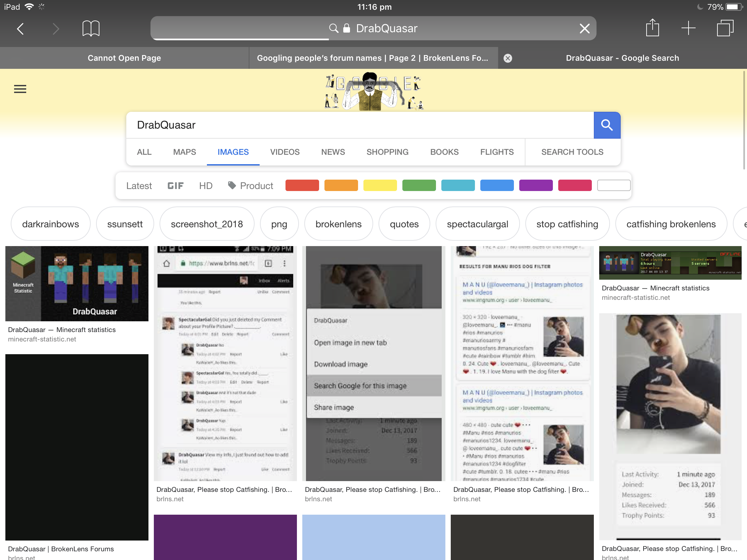747x560 pixels.
Task: Open the light blue image thumbnail
Action: [x=373, y=537]
